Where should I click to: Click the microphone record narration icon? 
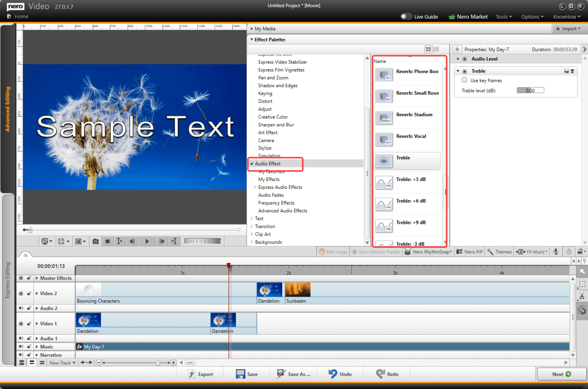coord(556,252)
